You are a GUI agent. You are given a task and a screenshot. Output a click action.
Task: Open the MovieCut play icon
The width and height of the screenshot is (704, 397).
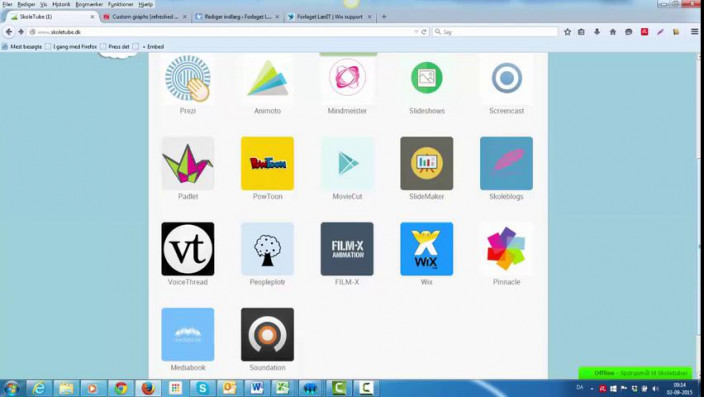pyautogui.click(x=347, y=163)
